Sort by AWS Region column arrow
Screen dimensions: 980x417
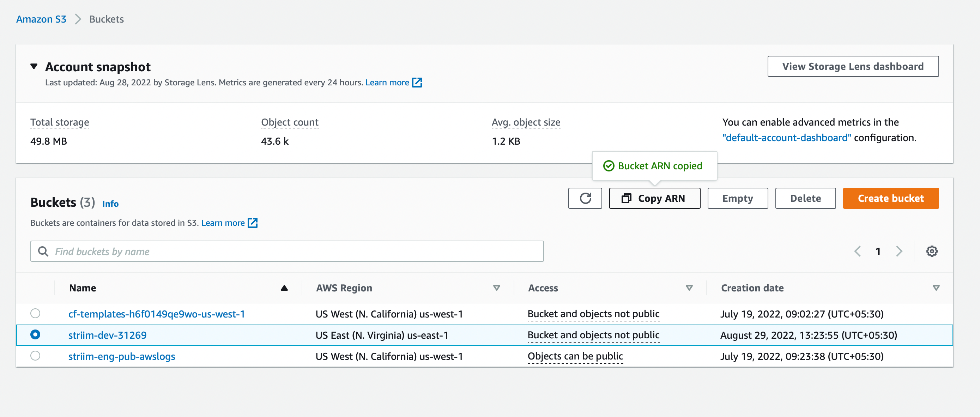pos(496,288)
